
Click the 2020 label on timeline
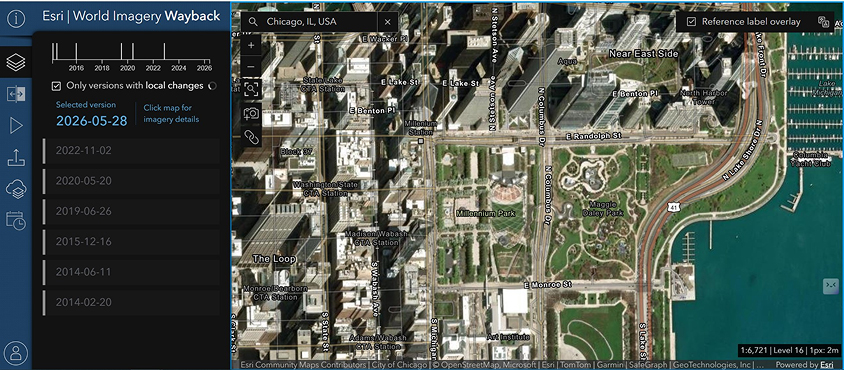coord(128,68)
